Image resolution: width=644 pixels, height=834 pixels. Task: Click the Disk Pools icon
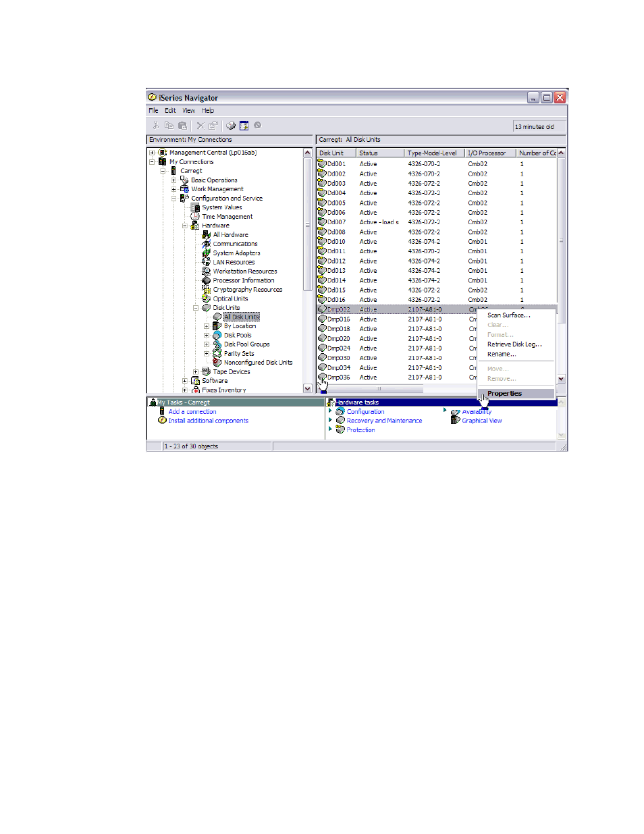point(217,335)
